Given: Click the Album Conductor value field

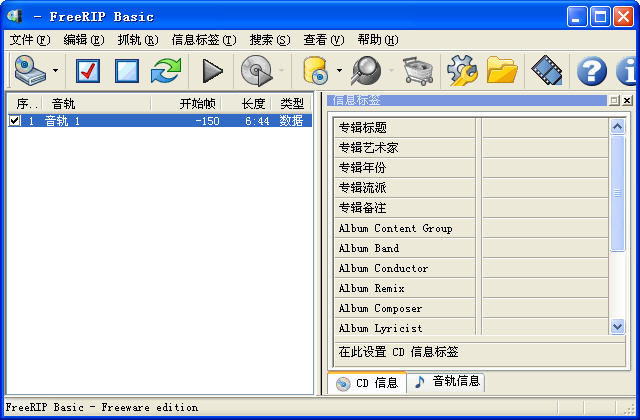Looking at the screenshot, I should coord(545,268).
